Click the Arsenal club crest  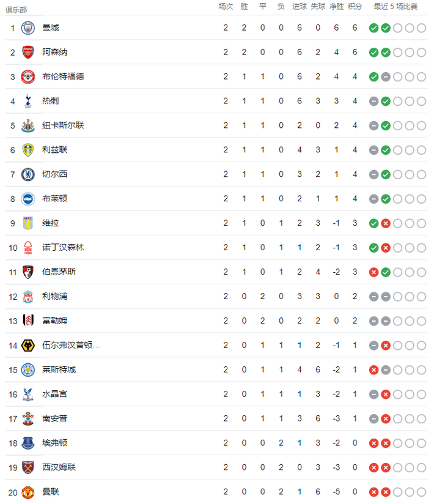(28, 53)
